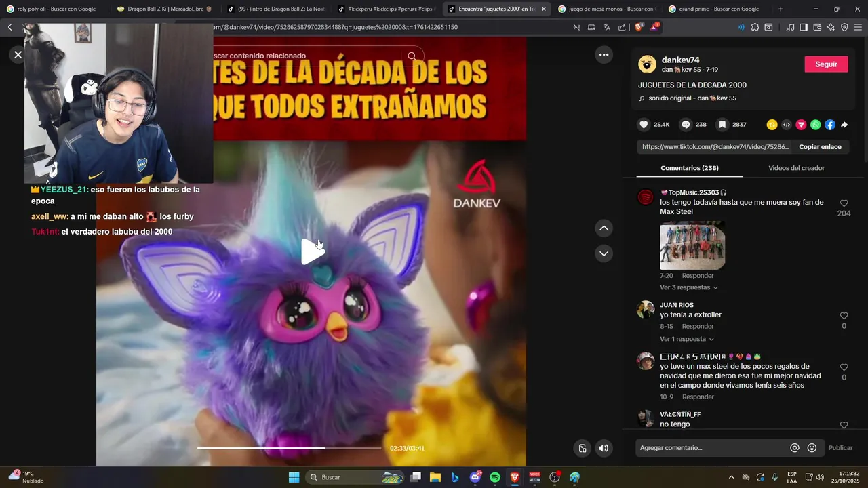Go to the previous video with the up arrow
This screenshot has height=488, width=868.
[x=604, y=228]
